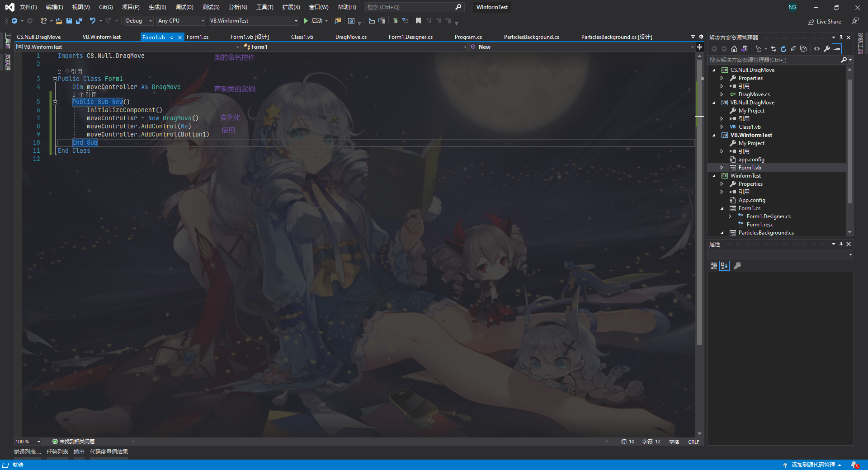Screen dimensions: 868x470
Task: Click the Save All toolbar icon
Action: 79,21
